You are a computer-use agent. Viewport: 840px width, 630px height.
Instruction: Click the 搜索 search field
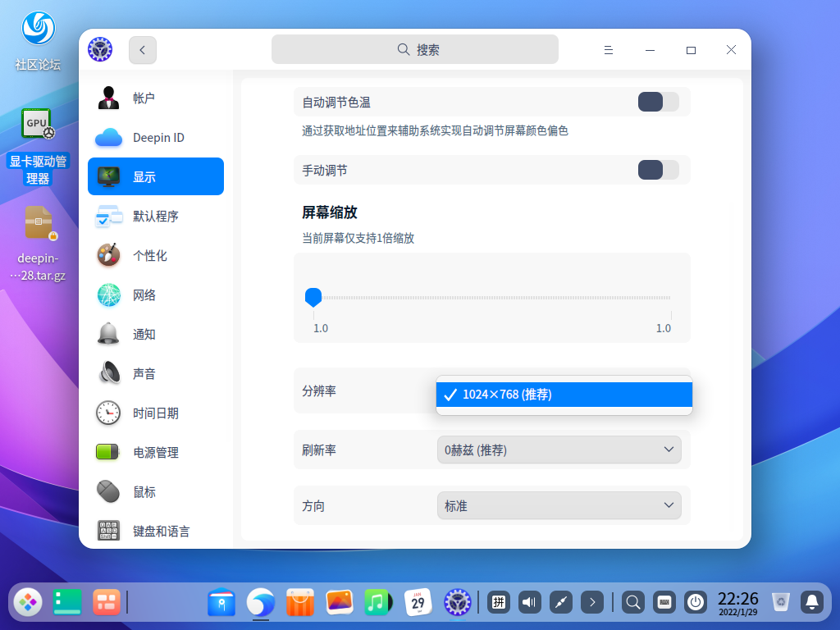pyautogui.click(x=415, y=50)
